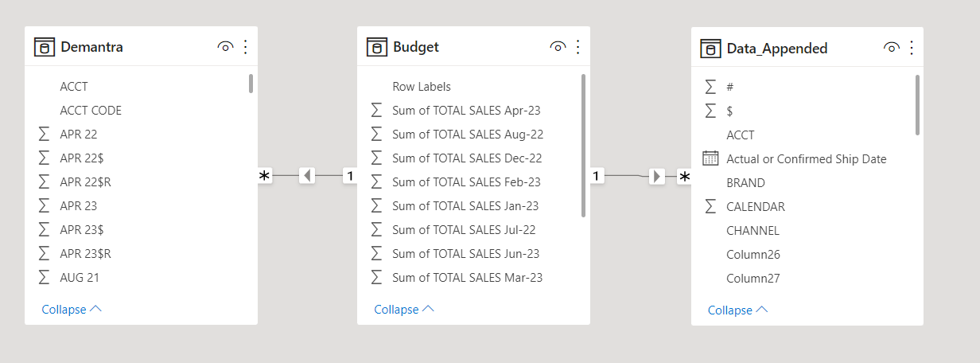Collapse the Data_Appended table card
This screenshot has height=363, width=980.
[x=738, y=310]
